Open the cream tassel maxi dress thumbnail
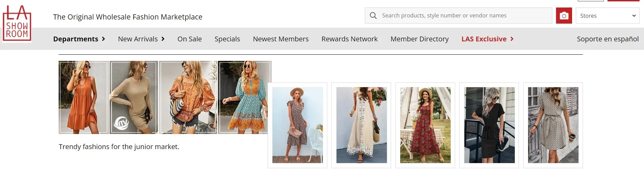This screenshot has height=173, width=644. (361, 125)
